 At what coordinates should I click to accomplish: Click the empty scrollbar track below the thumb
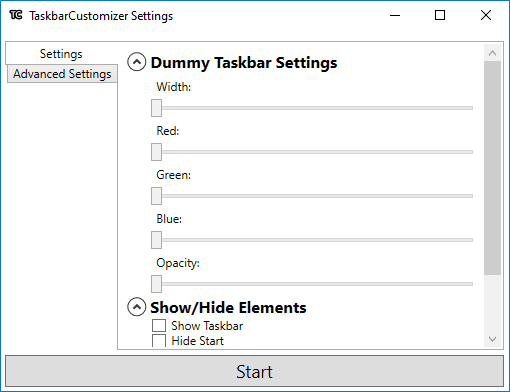pyautogui.click(x=492, y=303)
